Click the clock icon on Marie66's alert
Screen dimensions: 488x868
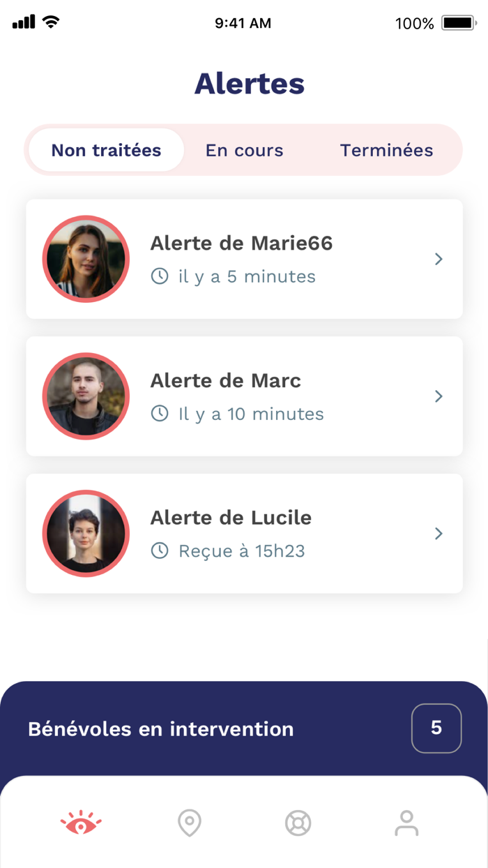[x=159, y=276]
